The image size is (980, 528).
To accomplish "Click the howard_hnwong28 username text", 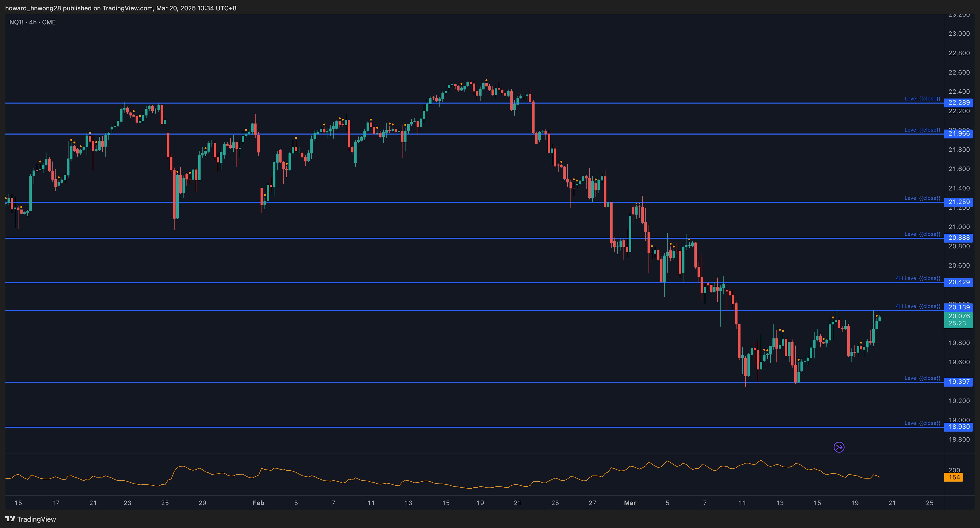I will point(33,8).
